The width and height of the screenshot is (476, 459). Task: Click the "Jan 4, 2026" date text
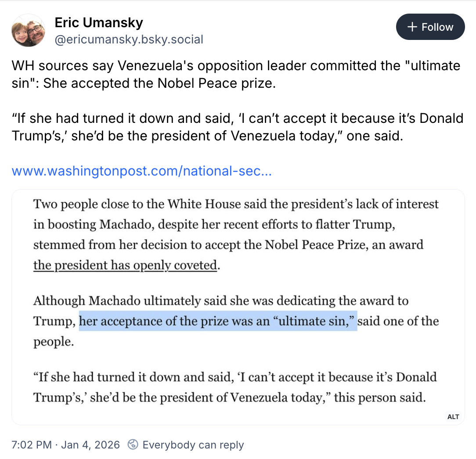click(x=90, y=445)
